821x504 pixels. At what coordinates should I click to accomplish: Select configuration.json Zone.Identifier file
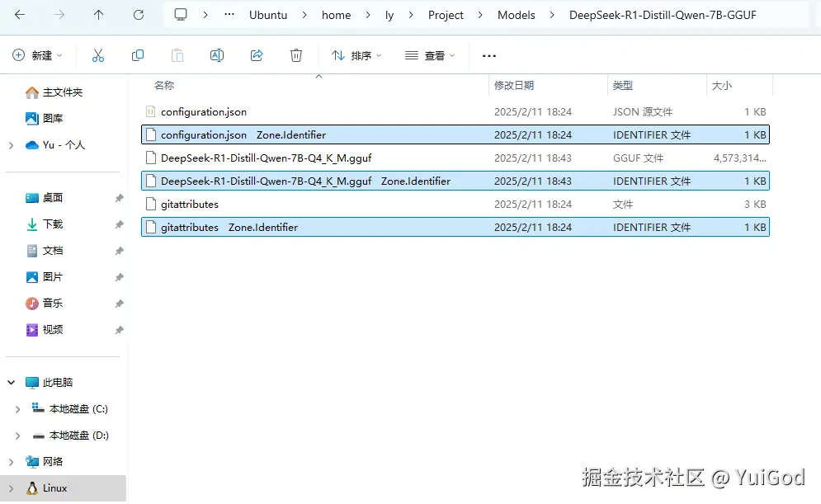point(455,134)
